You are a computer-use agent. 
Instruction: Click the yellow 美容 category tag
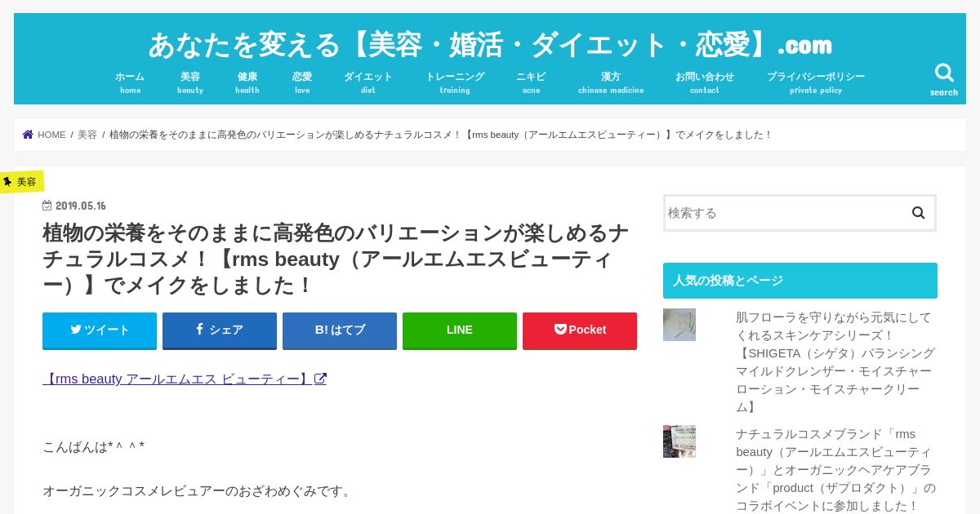(22, 181)
